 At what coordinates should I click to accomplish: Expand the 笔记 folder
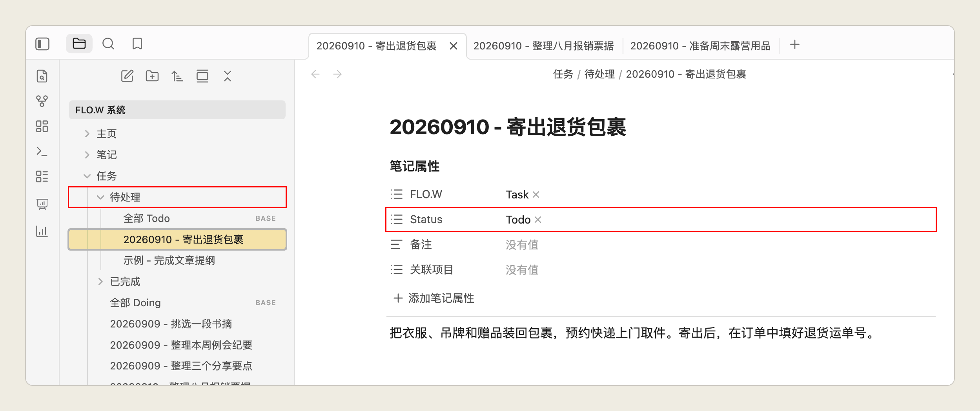click(87, 155)
